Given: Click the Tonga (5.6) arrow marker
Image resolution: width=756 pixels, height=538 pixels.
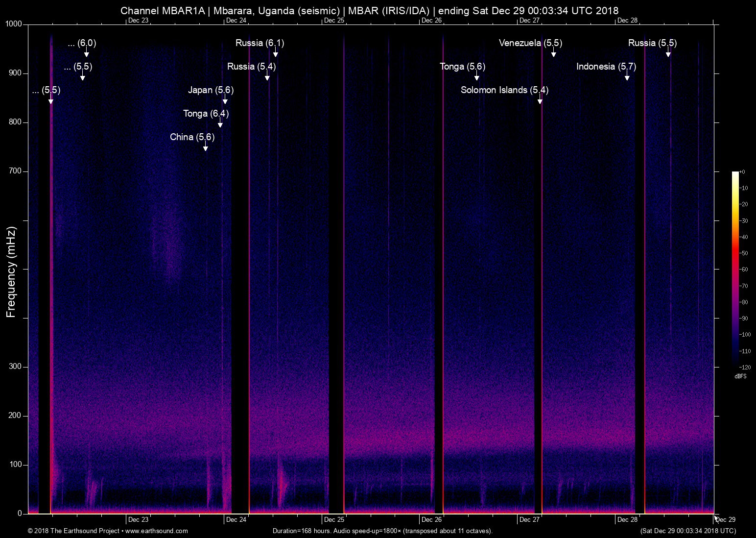Looking at the screenshot, I should (477, 75).
